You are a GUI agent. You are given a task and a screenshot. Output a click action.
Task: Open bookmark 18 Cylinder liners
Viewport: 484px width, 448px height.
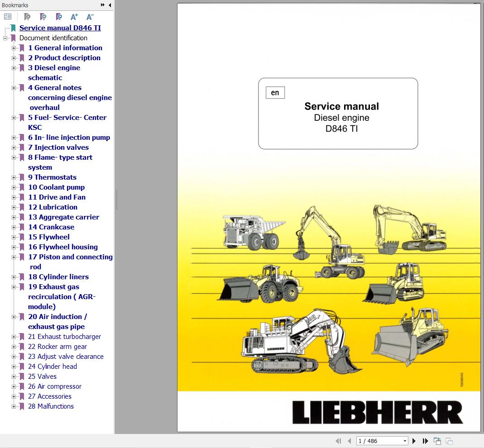point(58,277)
